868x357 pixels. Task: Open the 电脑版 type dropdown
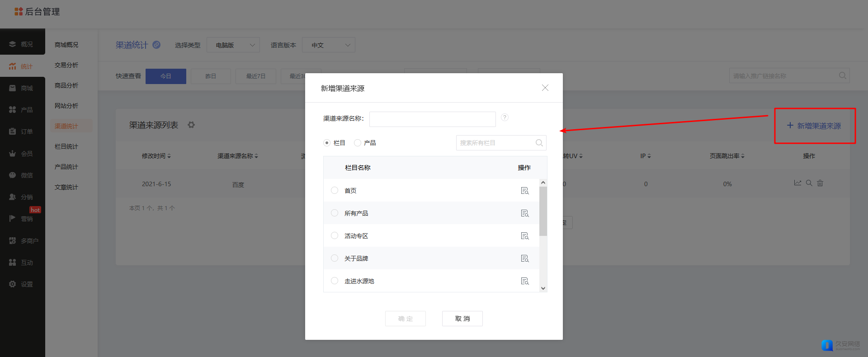click(x=233, y=45)
